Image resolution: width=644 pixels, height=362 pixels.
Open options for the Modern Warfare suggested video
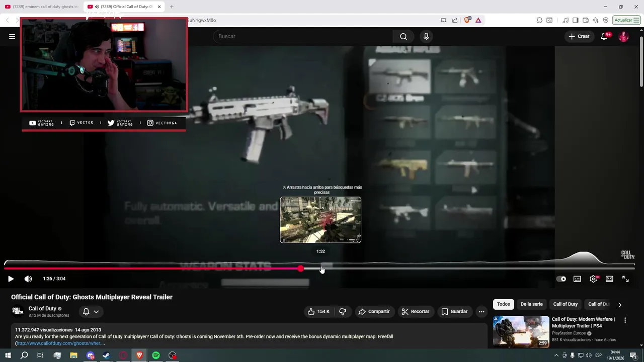[x=625, y=320]
